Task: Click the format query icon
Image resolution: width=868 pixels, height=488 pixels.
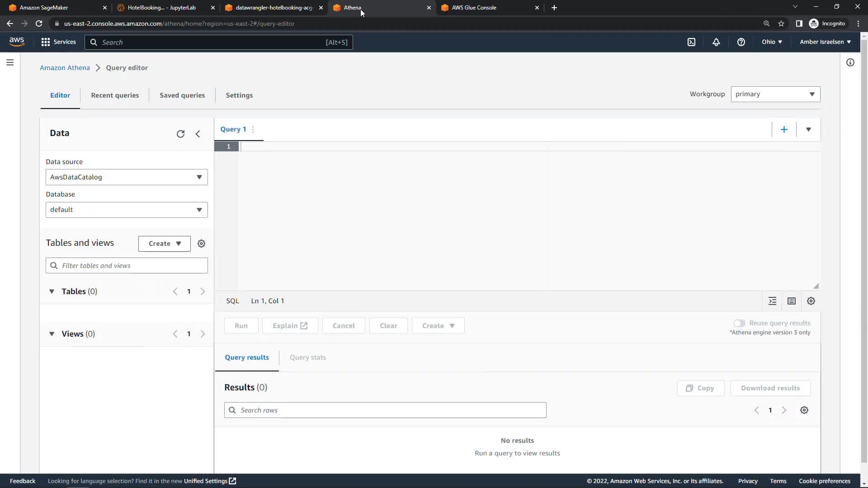Action: point(772,301)
